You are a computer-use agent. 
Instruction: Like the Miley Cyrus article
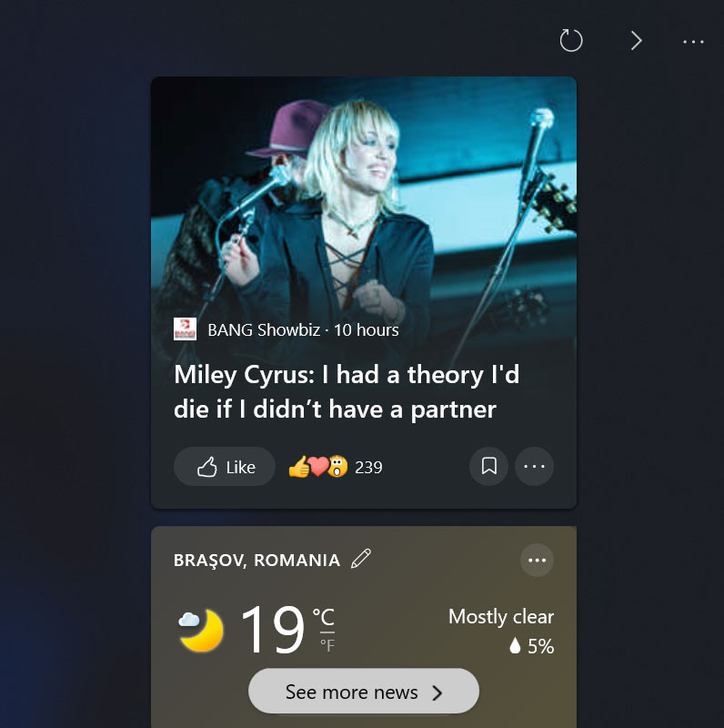[x=225, y=467]
